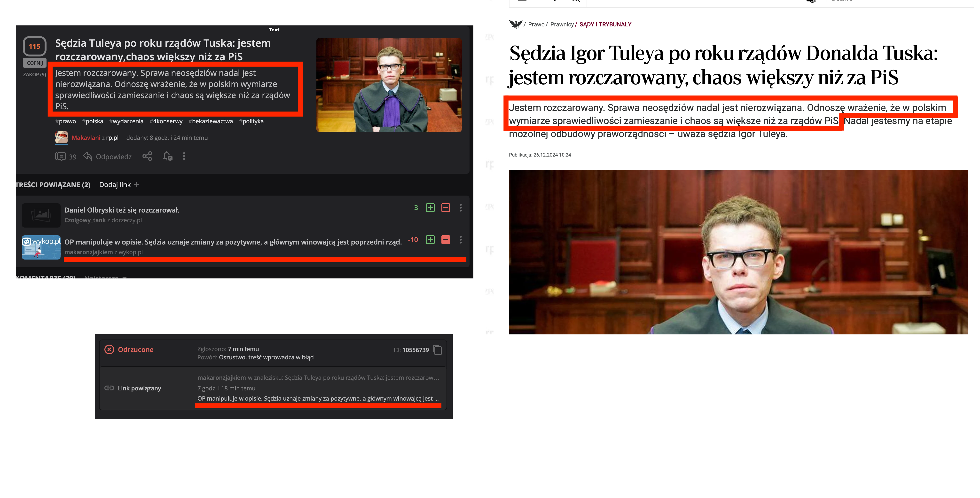Open the post's three-dots options menu
This screenshot has width=980, height=498.
184,156
